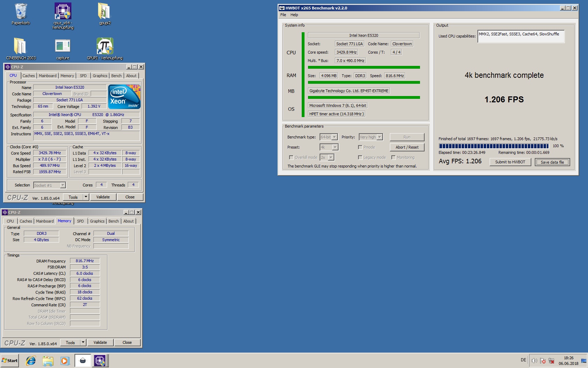
Task: Click the Submit to HWBOT button
Action: [x=510, y=162]
